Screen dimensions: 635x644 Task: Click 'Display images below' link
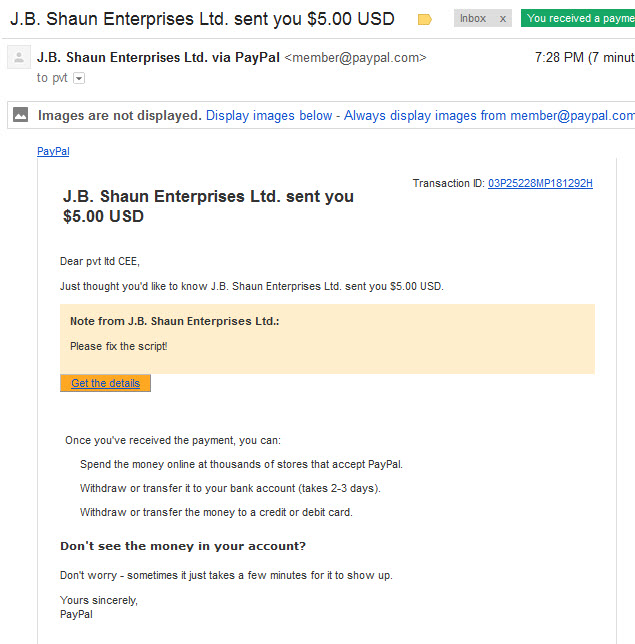click(x=269, y=115)
